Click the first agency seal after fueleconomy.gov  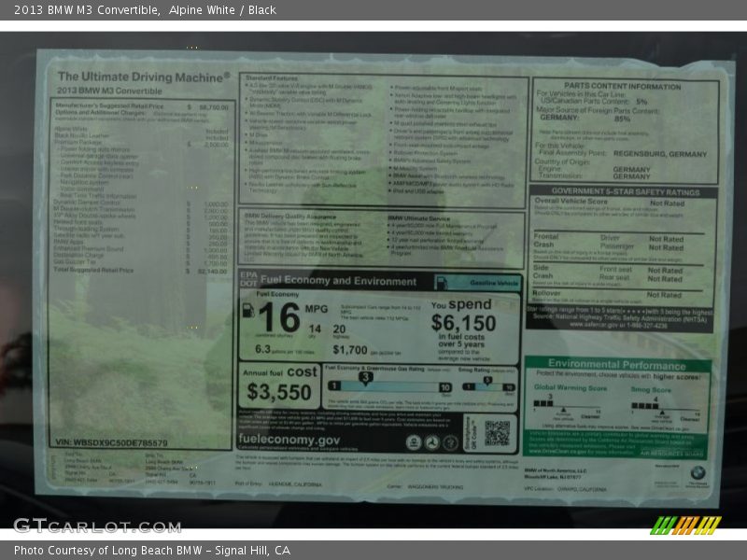pyautogui.click(x=414, y=442)
